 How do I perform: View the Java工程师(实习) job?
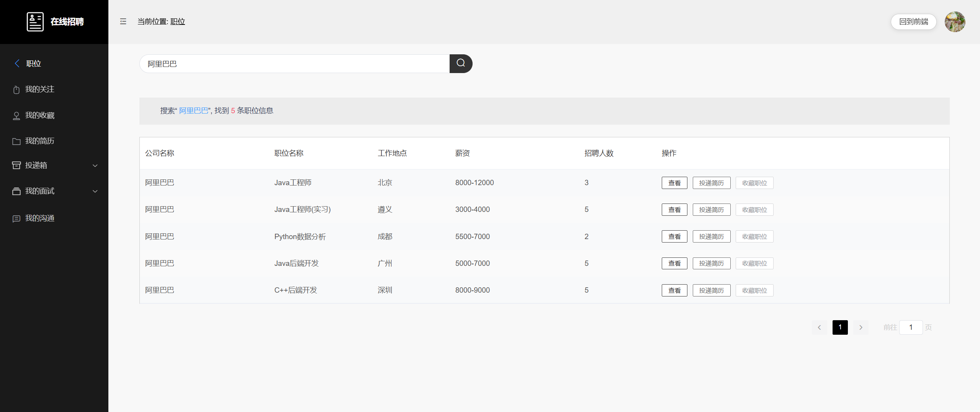click(674, 210)
